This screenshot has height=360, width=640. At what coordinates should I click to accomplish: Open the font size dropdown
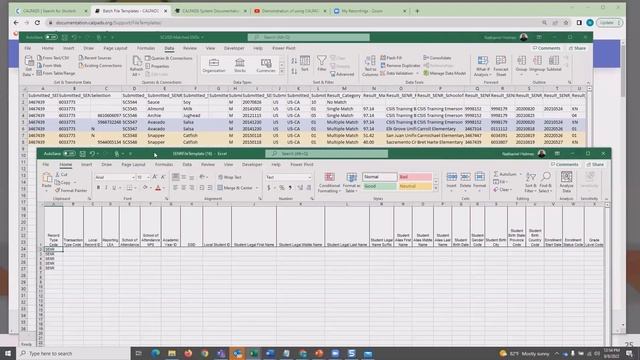148,177
